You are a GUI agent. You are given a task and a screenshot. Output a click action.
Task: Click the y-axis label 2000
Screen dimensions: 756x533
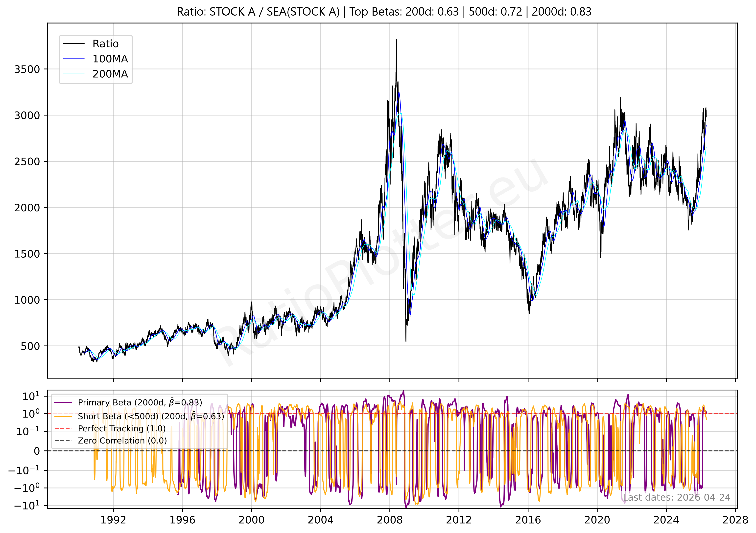(x=27, y=208)
